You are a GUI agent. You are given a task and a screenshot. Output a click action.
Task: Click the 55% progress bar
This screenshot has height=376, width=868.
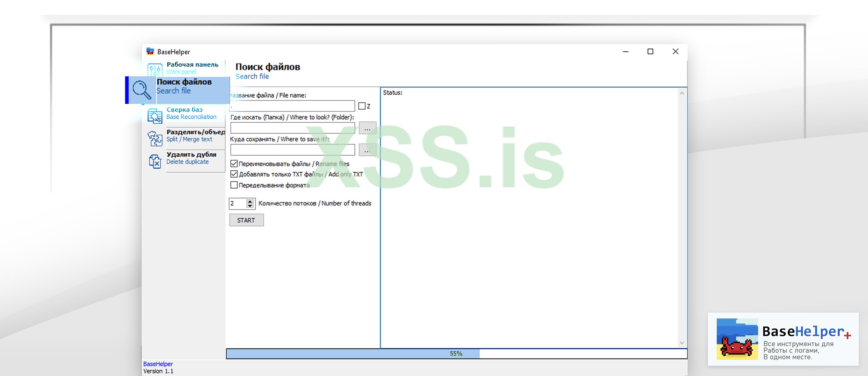tap(456, 353)
